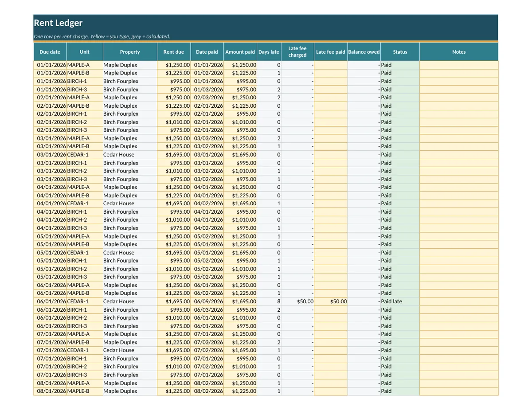Viewport: 532px width, 411px height.
Task: Click MAPLE-A unit in the 01/01/2026 row
Action: 85,65
